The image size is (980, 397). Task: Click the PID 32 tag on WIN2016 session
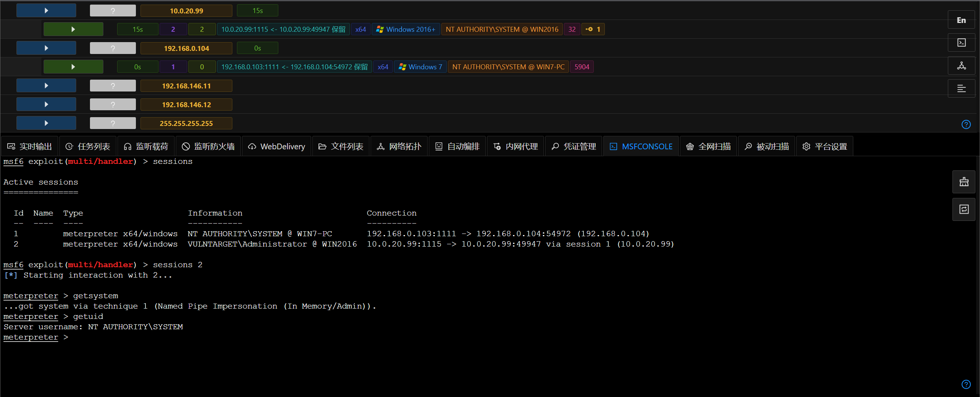(x=572, y=29)
